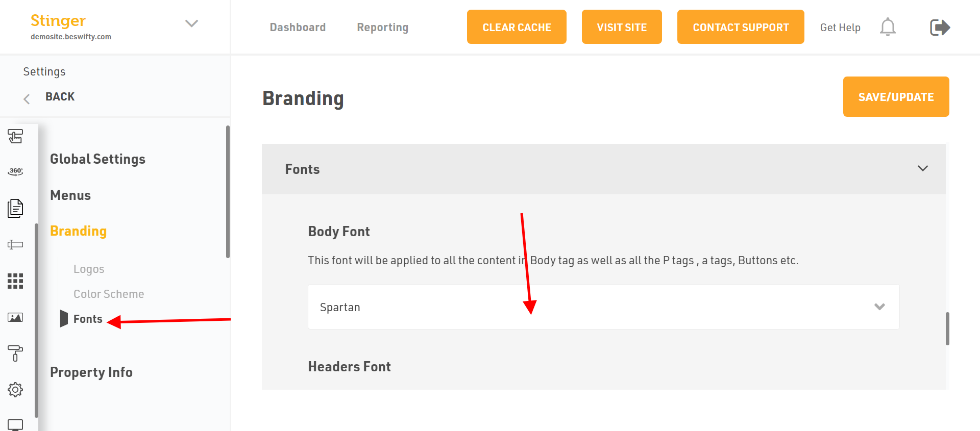Click the hand pointer sidebar icon
The width and height of the screenshot is (980, 431).
click(x=15, y=136)
